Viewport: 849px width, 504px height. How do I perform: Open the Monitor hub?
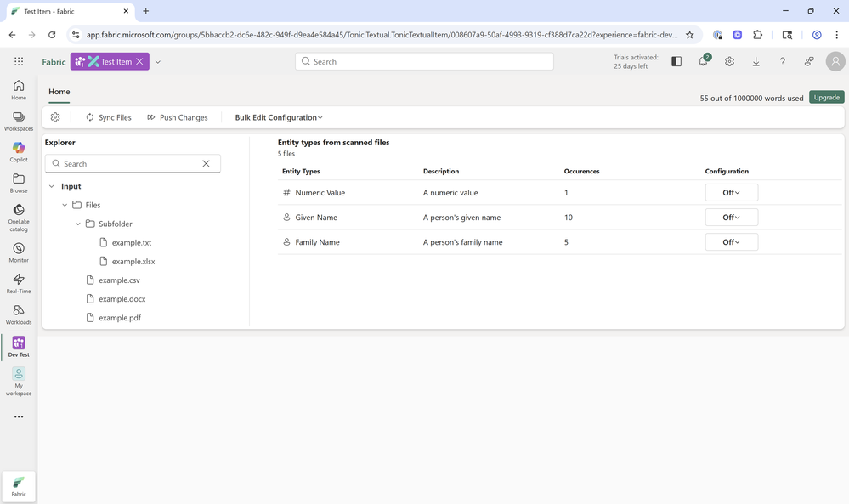19,252
